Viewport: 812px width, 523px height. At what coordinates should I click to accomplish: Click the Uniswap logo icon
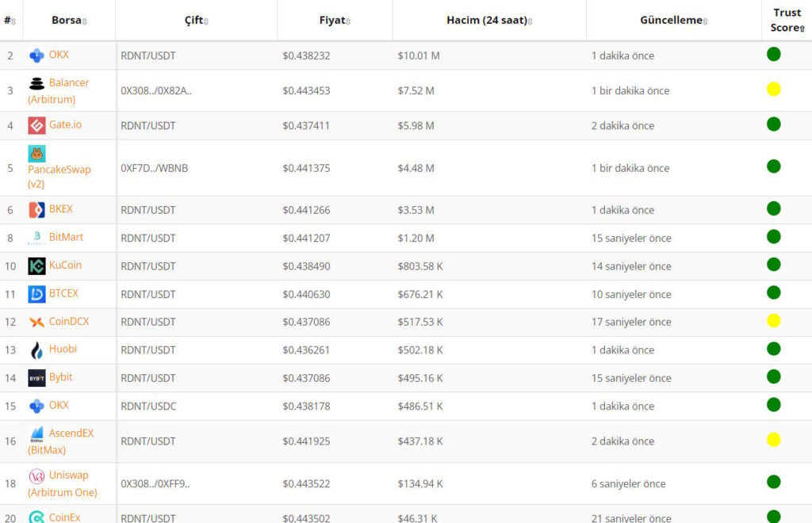(x=36, y=476)
